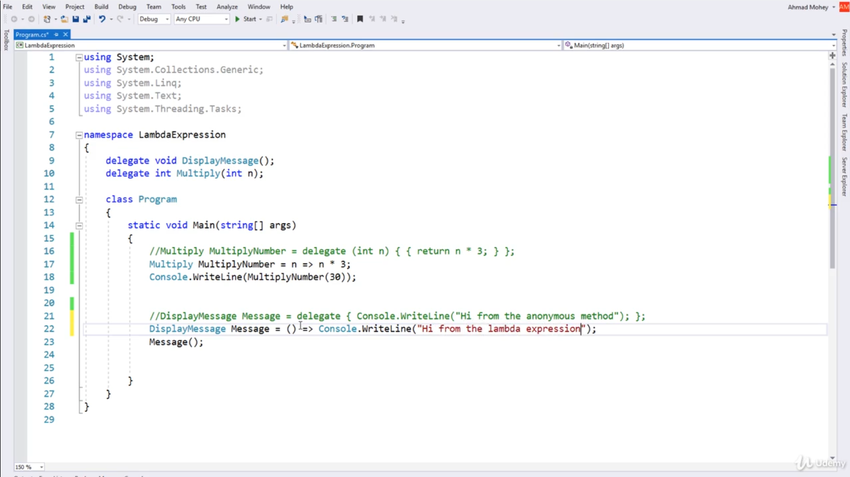
Task: Save Program.cs with the floppy disk icon
Action: click(x=76, y=19)
